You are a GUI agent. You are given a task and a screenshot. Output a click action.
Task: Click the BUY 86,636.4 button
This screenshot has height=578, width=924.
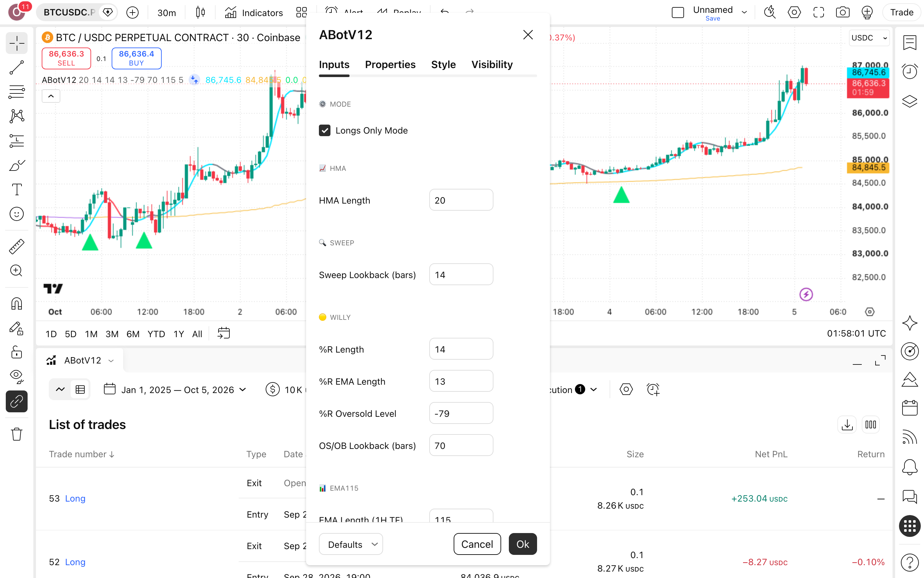tap(136, 58)
